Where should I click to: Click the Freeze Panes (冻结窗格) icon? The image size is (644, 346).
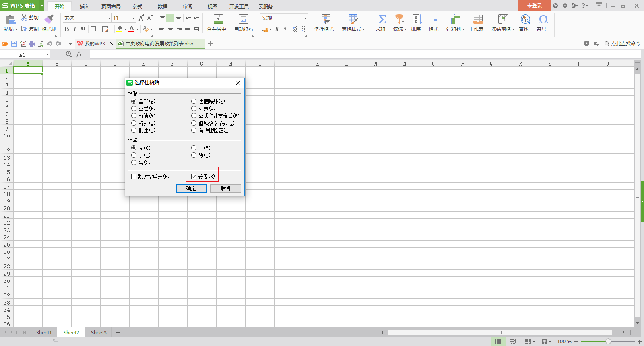(503, 19)
